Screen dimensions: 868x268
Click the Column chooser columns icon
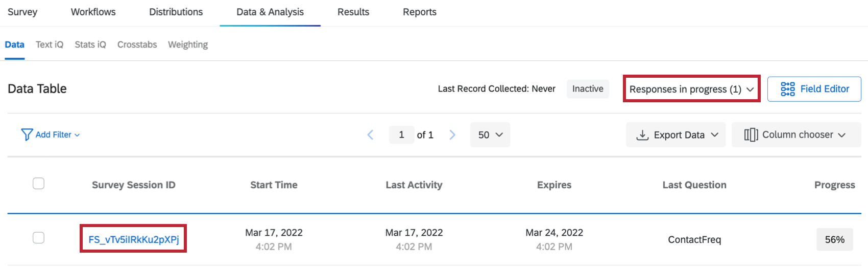click(x=751, y=135)
